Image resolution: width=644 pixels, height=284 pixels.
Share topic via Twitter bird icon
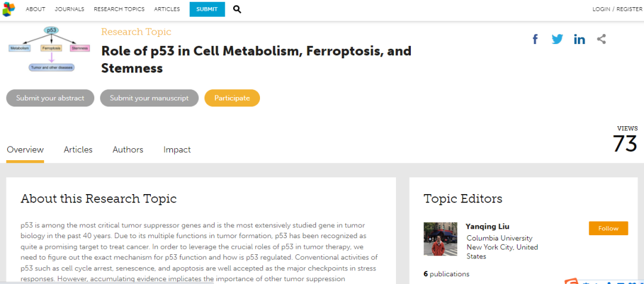tap(558, 39)
